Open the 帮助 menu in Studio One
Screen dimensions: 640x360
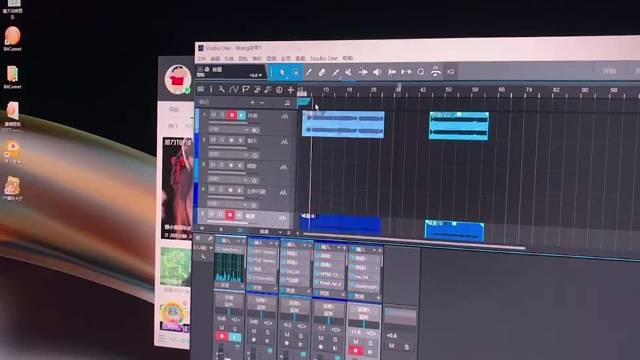[347, 58]
